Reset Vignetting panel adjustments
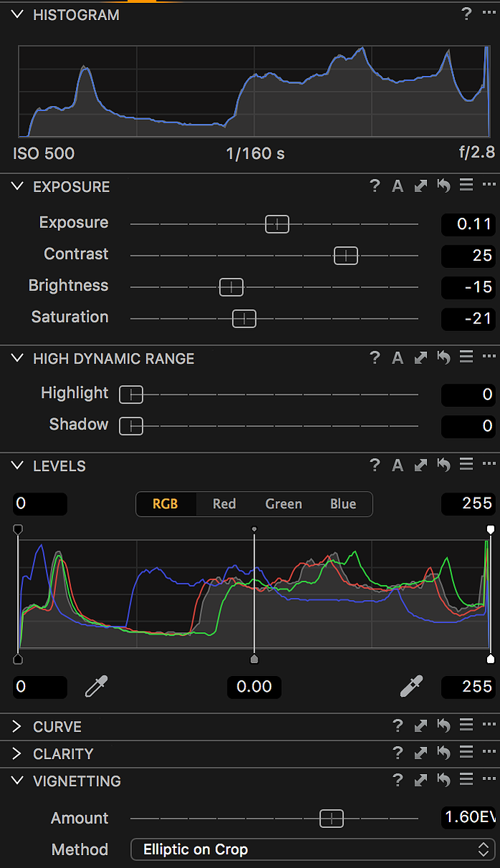The height and width of the screenshot is (868, 500). pyautogui.click(x=444, y=781)
